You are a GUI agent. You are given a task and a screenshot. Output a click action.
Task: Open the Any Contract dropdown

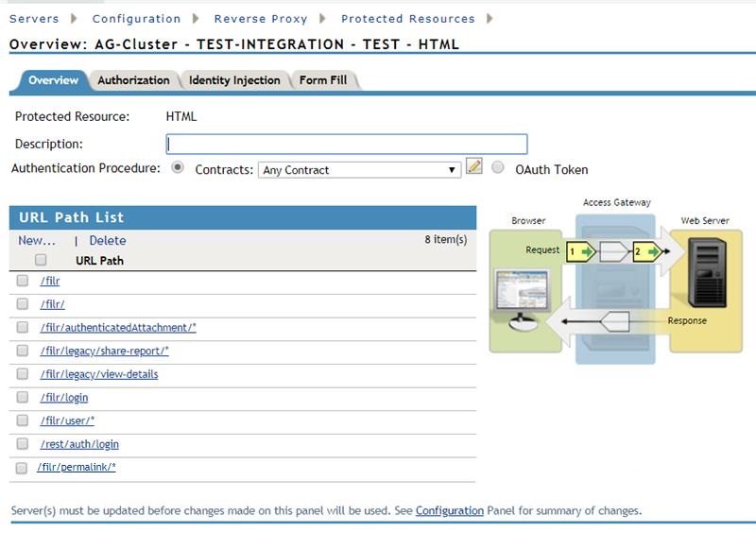(359, 170)
